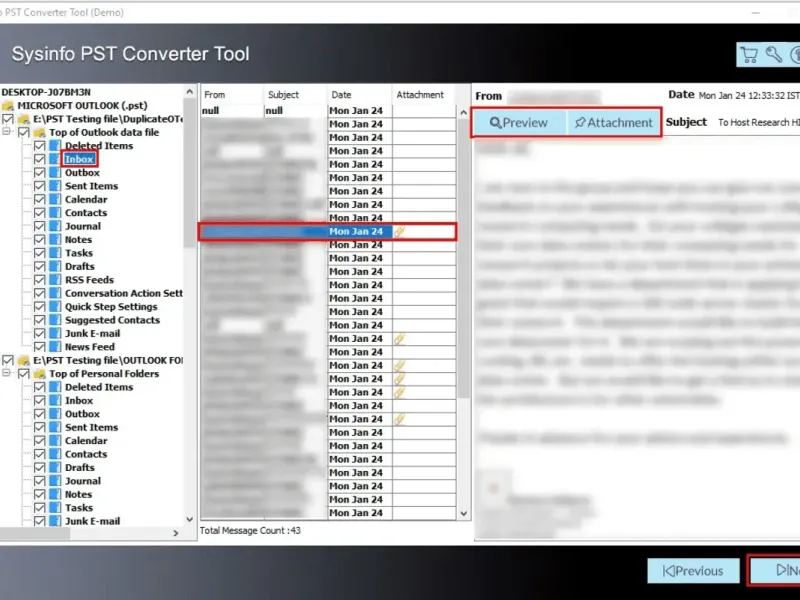Click the blue icon beside Quick Step Settings
The width and height of the screenshot is (800, 600).
55,307
